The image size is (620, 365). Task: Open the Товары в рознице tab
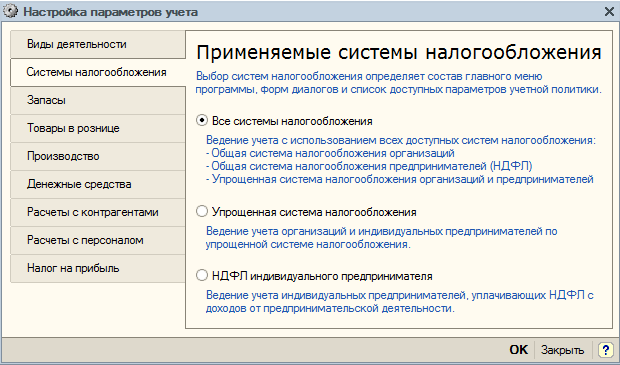(98, 129)
